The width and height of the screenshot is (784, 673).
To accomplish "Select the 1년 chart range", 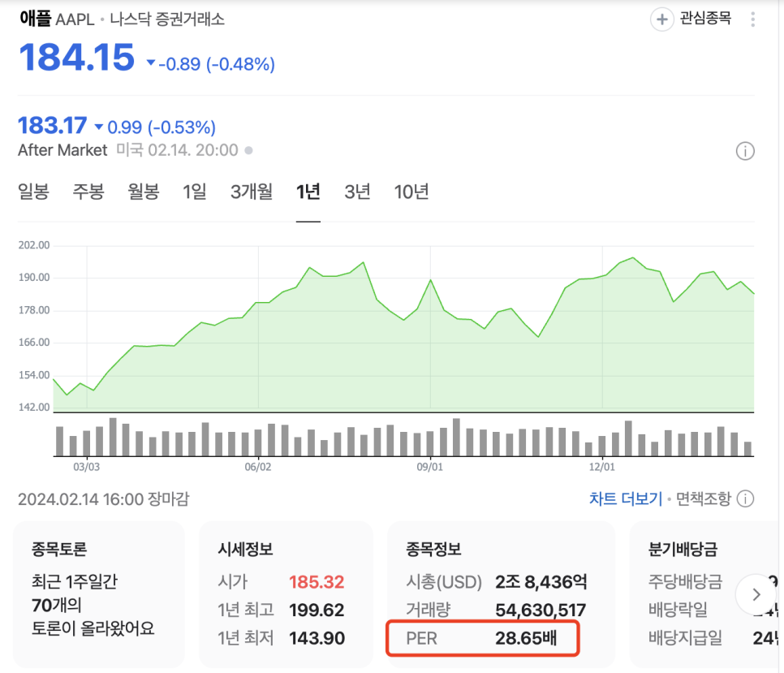I will (308, 192).
